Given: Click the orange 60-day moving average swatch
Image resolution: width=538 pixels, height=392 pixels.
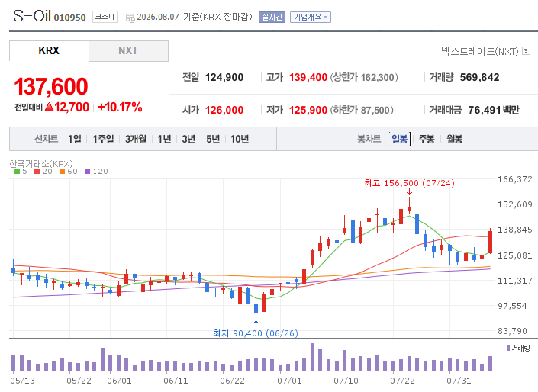Looking at the screenshot, I should point(62,171).
